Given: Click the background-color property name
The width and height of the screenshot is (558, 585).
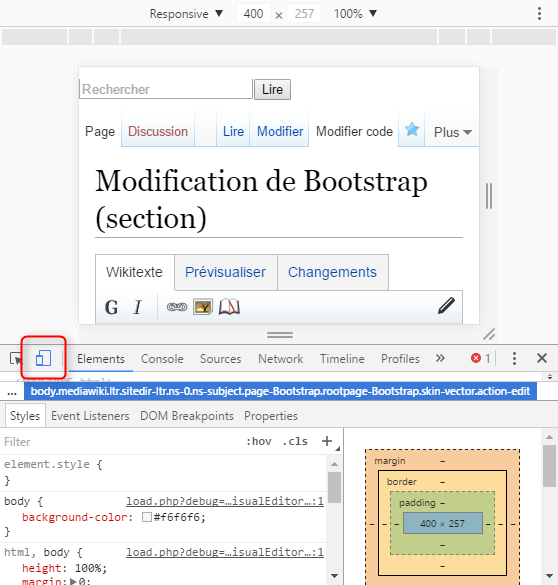Looking at the screenshot, I should pyautogui.click(x=75, y=517).
